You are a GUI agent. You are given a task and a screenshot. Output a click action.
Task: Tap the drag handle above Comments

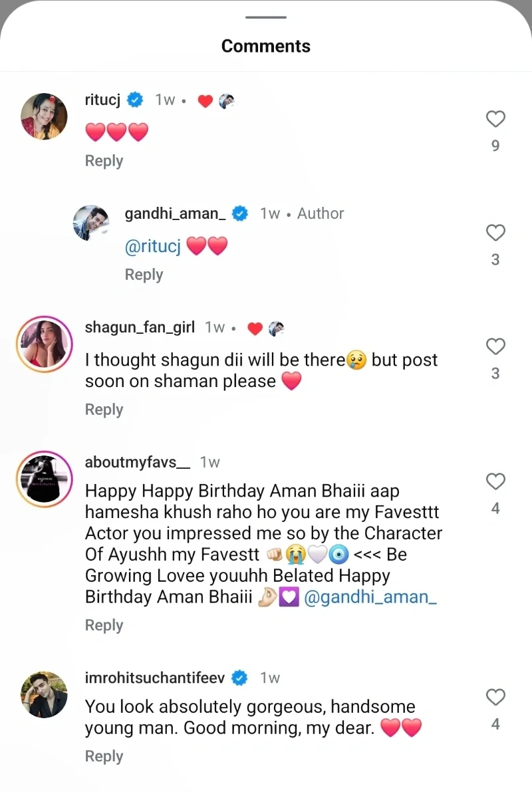pos(266,17)
